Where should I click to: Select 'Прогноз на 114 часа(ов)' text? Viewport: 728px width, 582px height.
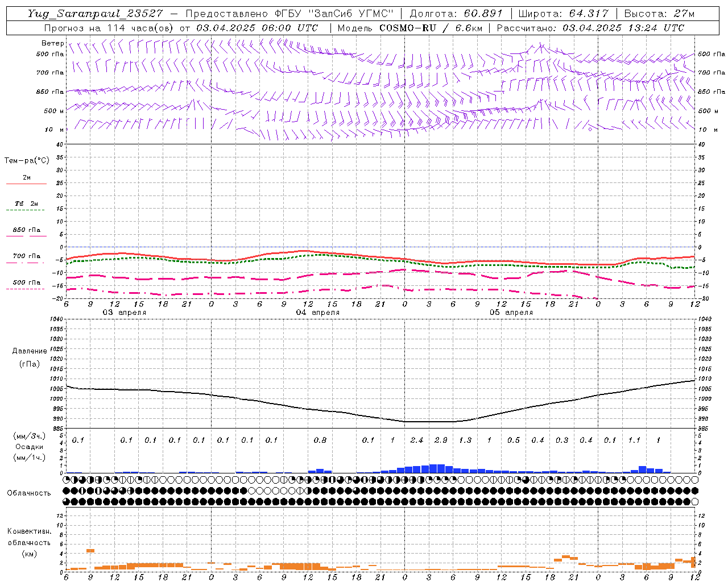click(109, 28)
